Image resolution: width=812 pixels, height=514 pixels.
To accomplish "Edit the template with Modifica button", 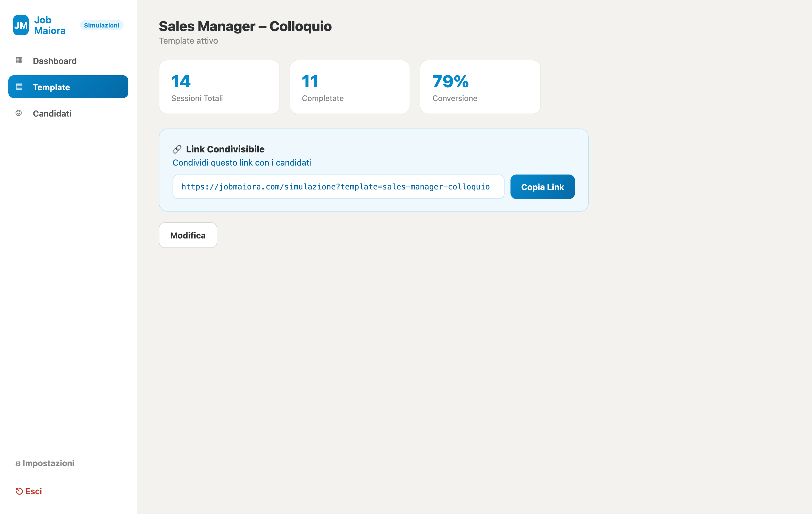I will click(188, 235).
